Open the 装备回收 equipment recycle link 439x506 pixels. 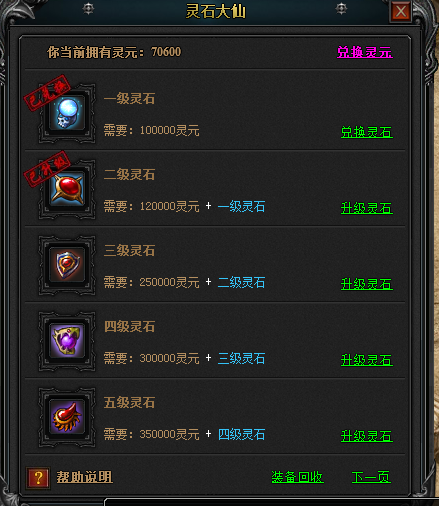pyautogui.click(x=297, y=477)
